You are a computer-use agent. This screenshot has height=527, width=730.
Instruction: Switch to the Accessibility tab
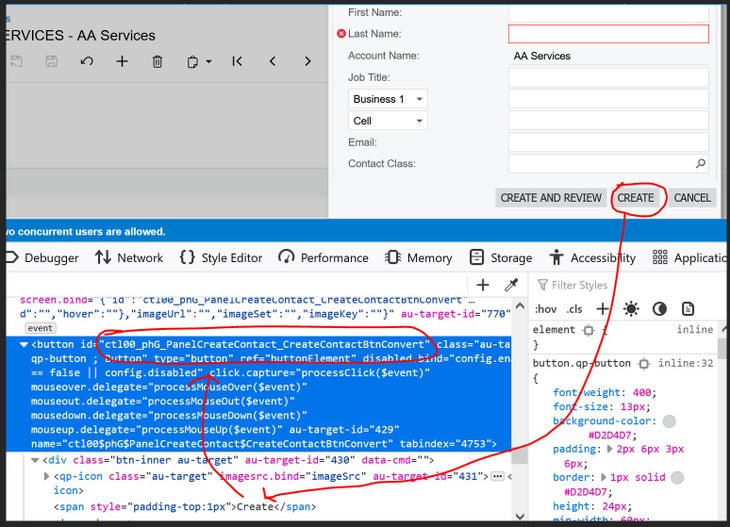(592, 258)
